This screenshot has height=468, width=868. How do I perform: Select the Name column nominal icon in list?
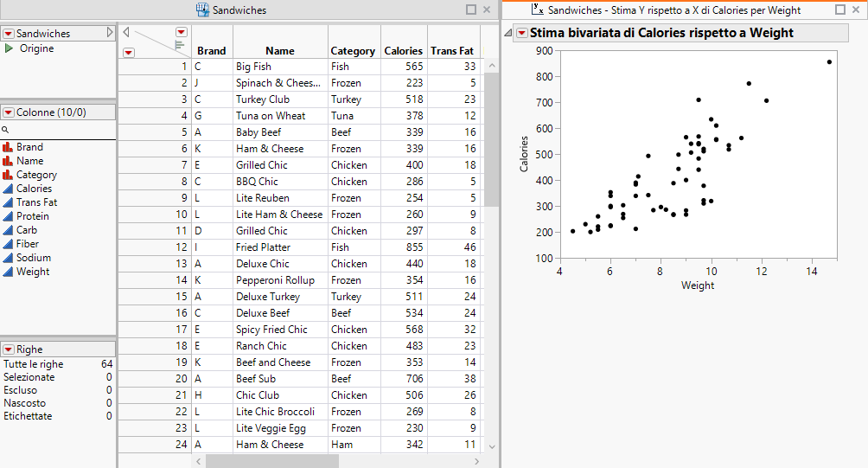(8, 161)
